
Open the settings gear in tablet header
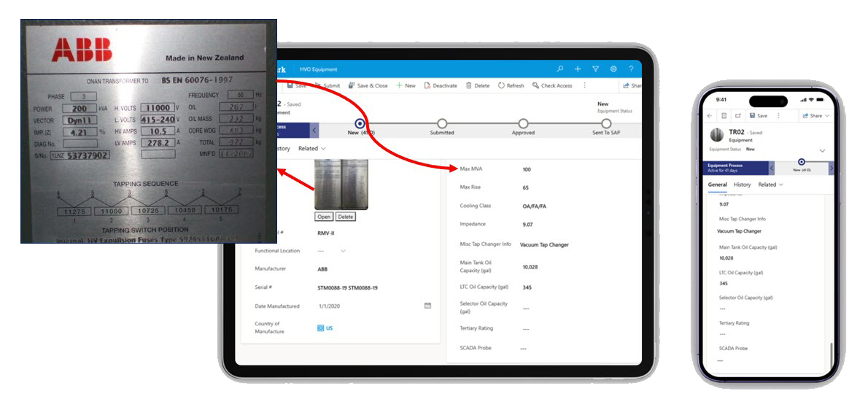click(613, 69)
